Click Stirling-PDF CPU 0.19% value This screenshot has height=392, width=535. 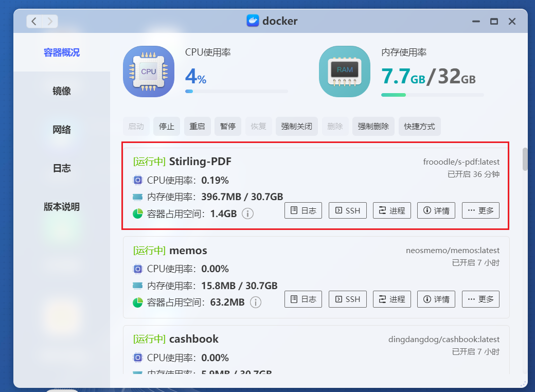click(x=215, y=180)
